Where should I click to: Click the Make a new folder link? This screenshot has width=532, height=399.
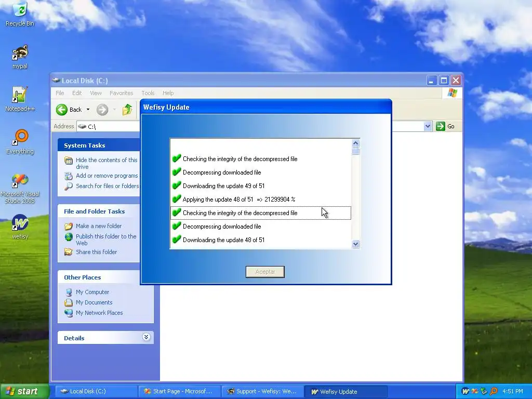[99, 226]
